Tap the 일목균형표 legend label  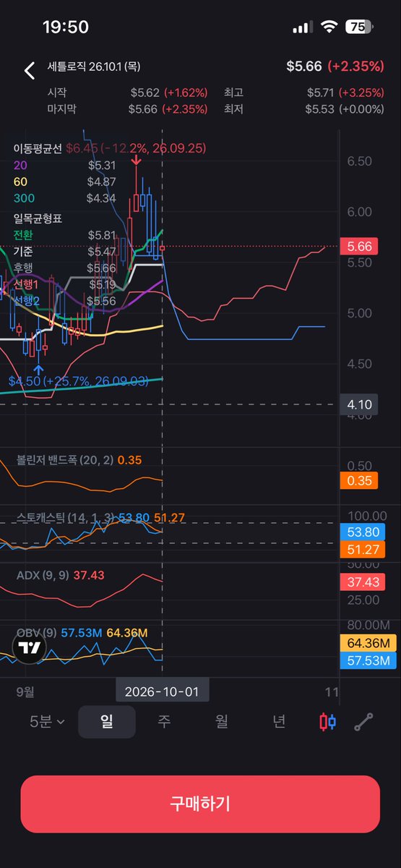[x=38, y=218]
